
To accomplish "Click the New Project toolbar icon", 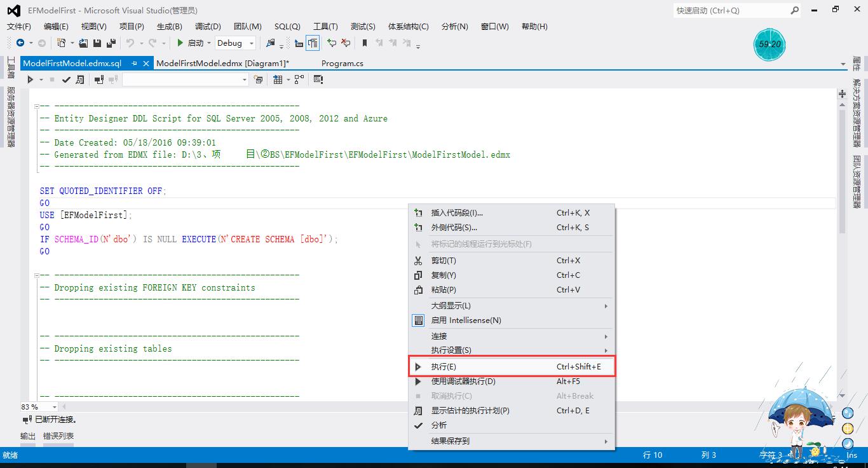I will (62, 43).
